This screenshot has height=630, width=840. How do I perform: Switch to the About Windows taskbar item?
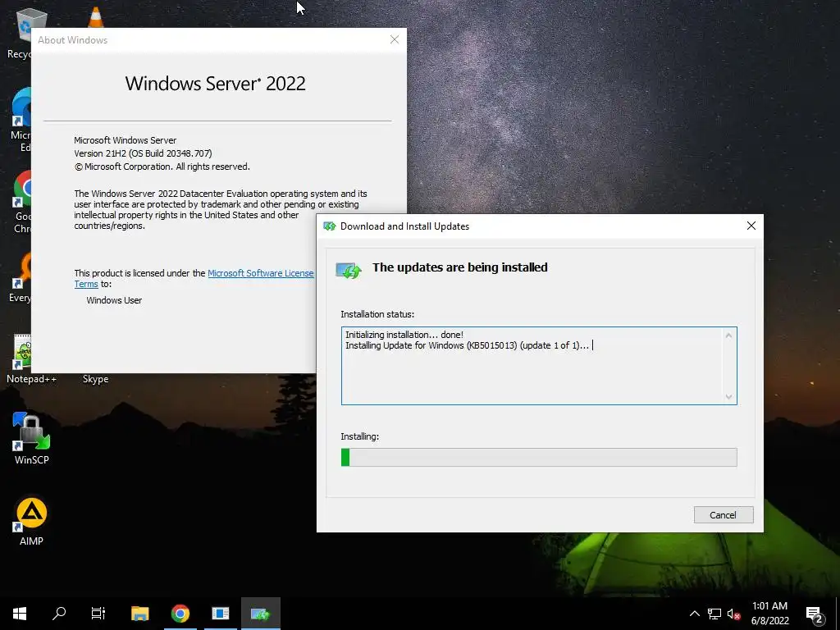[220, 614]
